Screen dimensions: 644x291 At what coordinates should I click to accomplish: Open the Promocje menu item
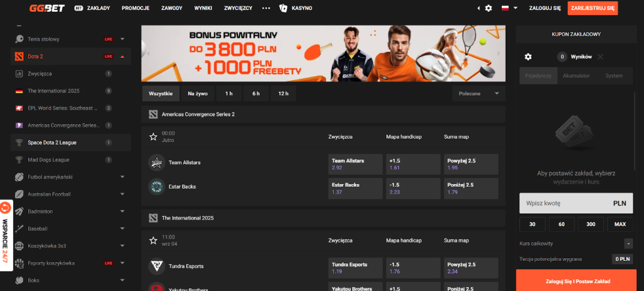(136, 9)
